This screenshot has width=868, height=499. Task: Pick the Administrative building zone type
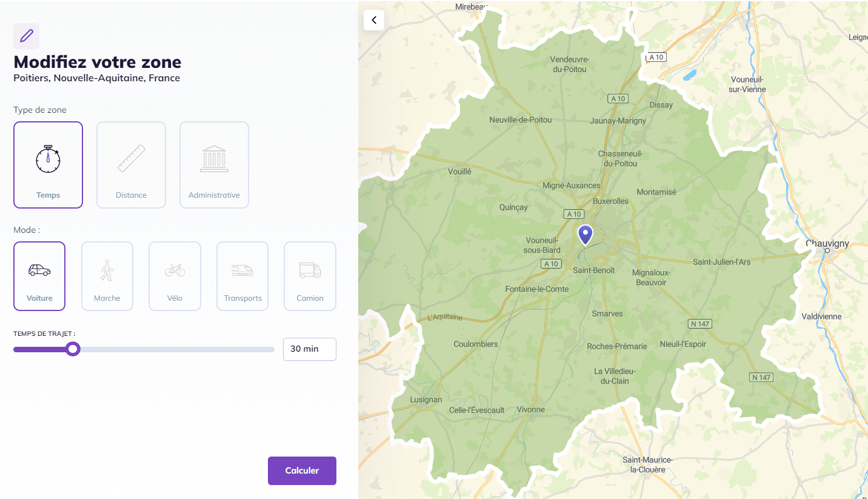(x=214, y=165)
